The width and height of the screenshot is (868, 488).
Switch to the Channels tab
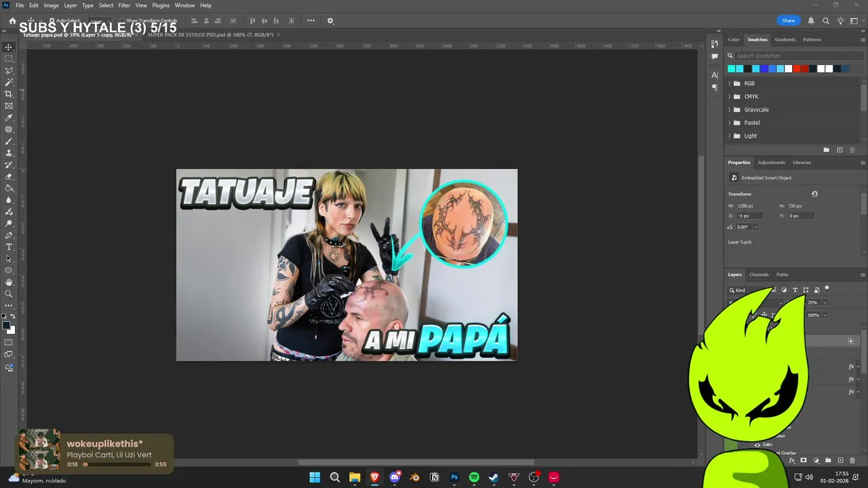(759, 274)
